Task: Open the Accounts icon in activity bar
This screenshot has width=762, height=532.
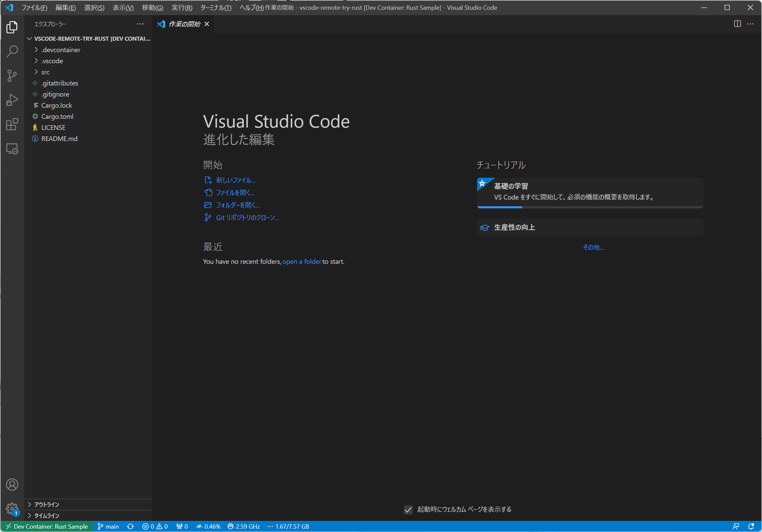Action: coord(12,485)
